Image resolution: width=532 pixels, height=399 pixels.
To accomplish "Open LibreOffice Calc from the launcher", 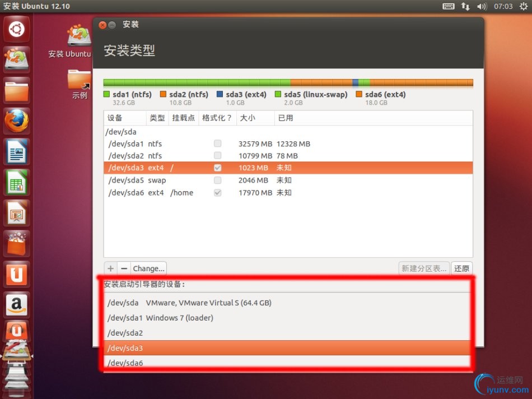I will point(17,182).
